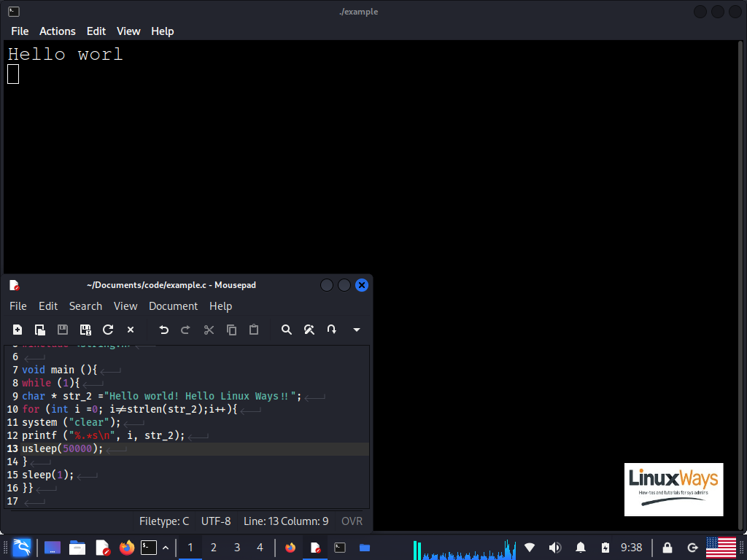Undo the last edit in Mousepad

pyautogui.click(x=163, y=330)
